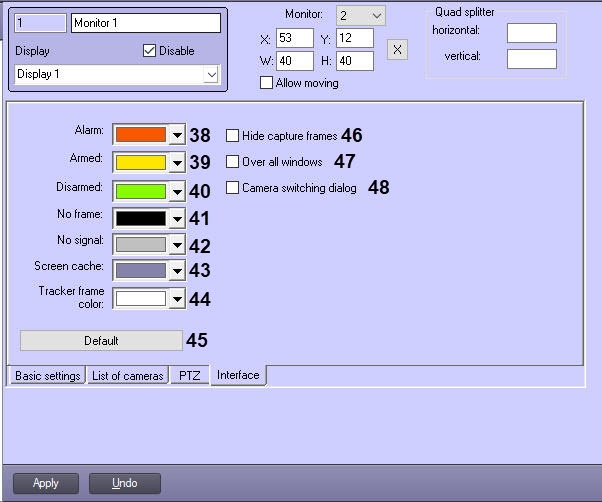Open the List of cameras tab
The height and width of the screenshot is (502, 602).
pos(127,376)
